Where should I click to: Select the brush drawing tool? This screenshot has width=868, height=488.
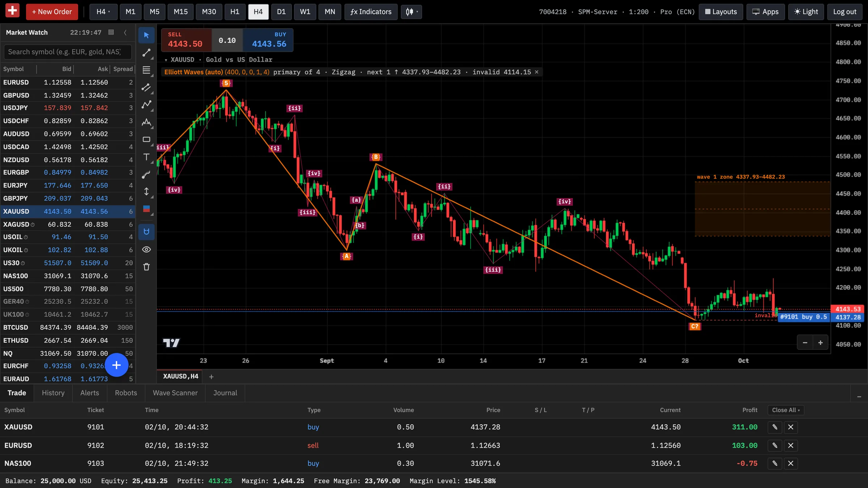point(146,175)
